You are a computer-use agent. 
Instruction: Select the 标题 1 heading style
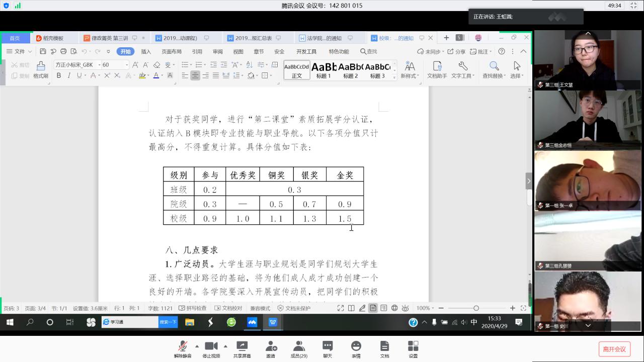324,70
